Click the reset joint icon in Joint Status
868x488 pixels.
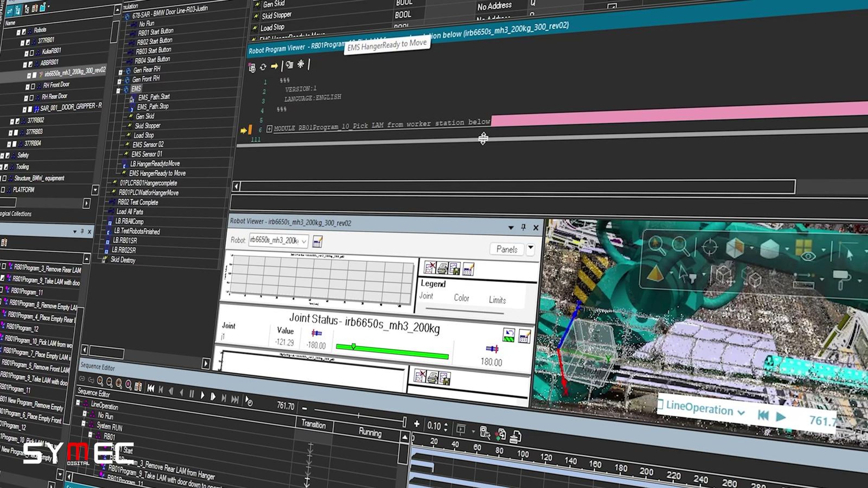pos(509,335)
